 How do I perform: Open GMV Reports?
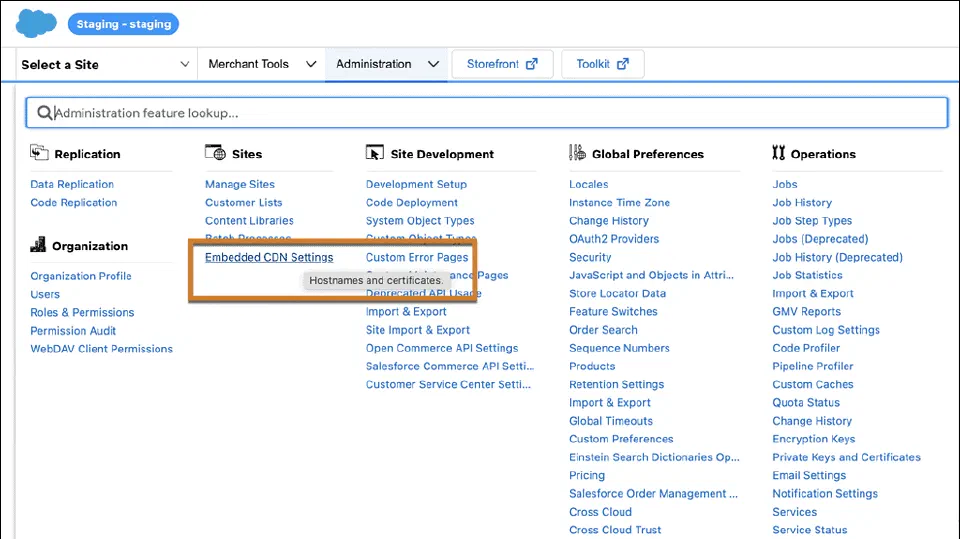[x=806, y=312]
